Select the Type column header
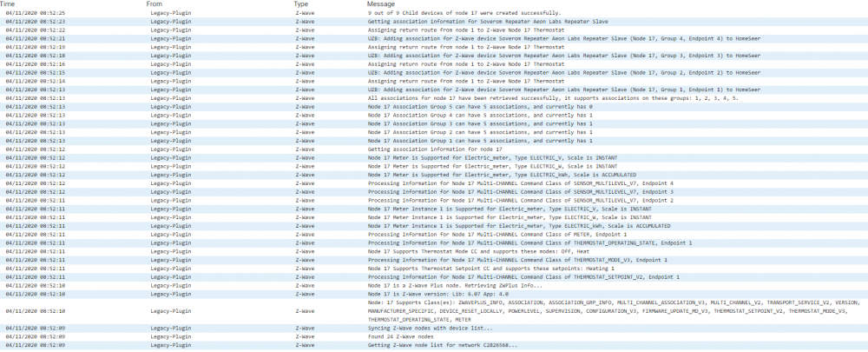Viewport: 868px width, 352px height. (300, 4)
